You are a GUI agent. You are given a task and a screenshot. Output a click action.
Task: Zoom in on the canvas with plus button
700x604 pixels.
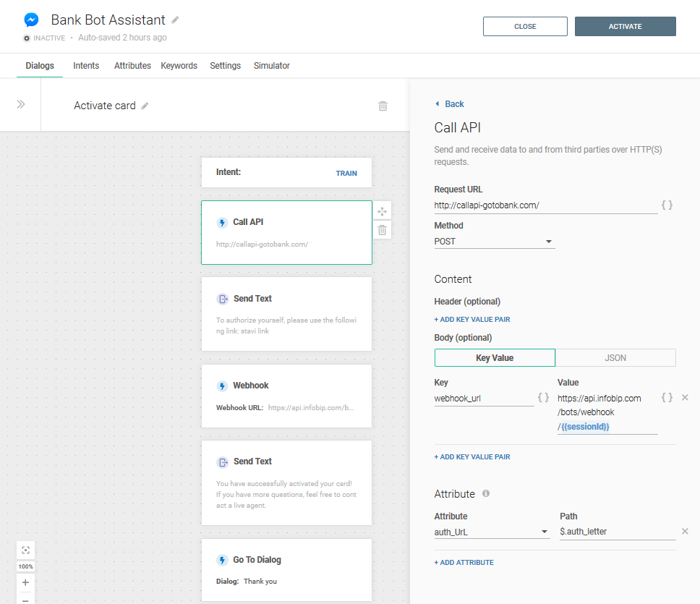25,582
